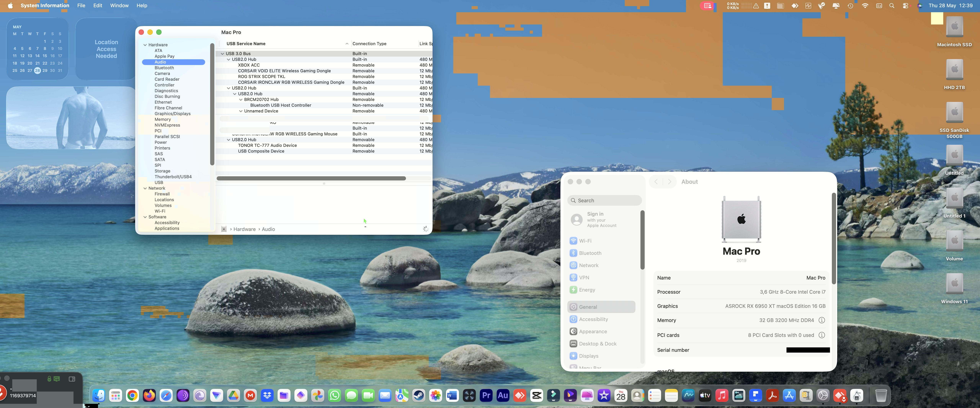
Task: Collapse the Hardware section in sidebar
Action: point(145,45)
